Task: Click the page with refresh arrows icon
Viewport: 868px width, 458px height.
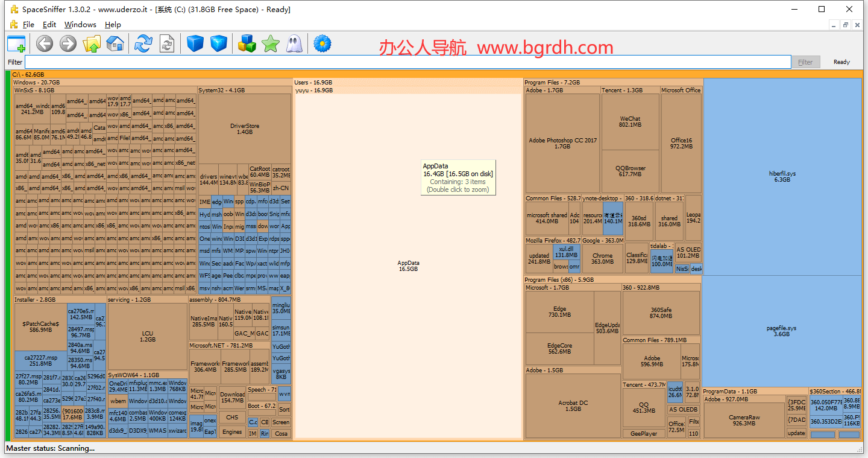Action: coord(167,43)
